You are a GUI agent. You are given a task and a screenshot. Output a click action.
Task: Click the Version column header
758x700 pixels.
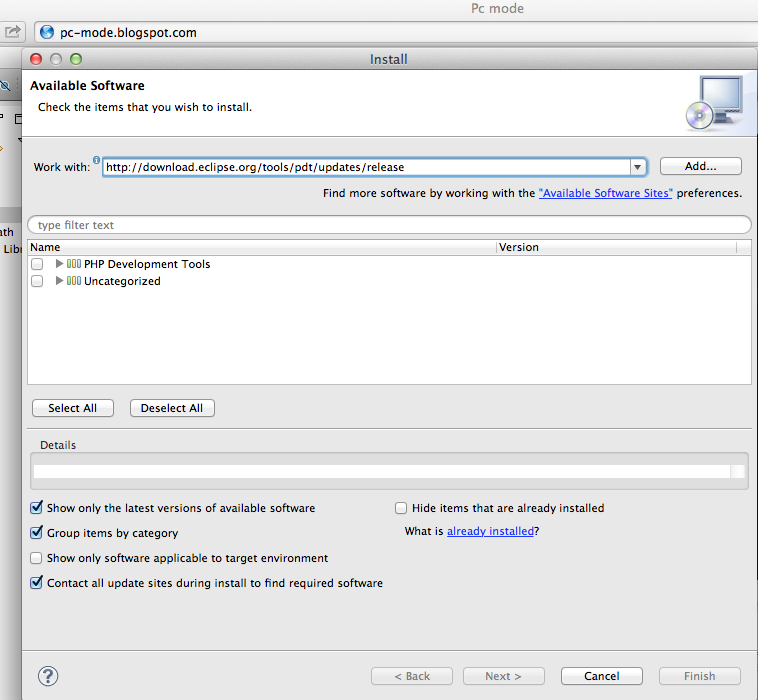616,247
